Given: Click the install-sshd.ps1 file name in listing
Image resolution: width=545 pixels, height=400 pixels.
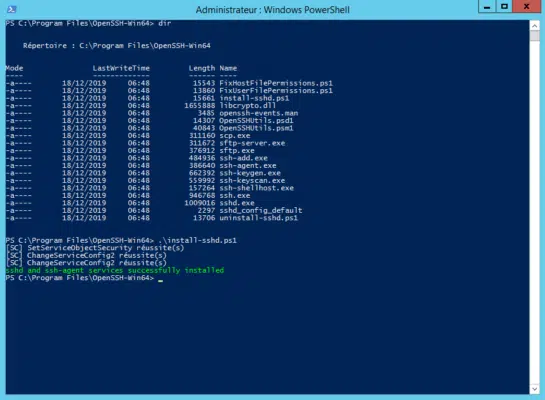Looking at the screenshot, I should coord(254,98).
